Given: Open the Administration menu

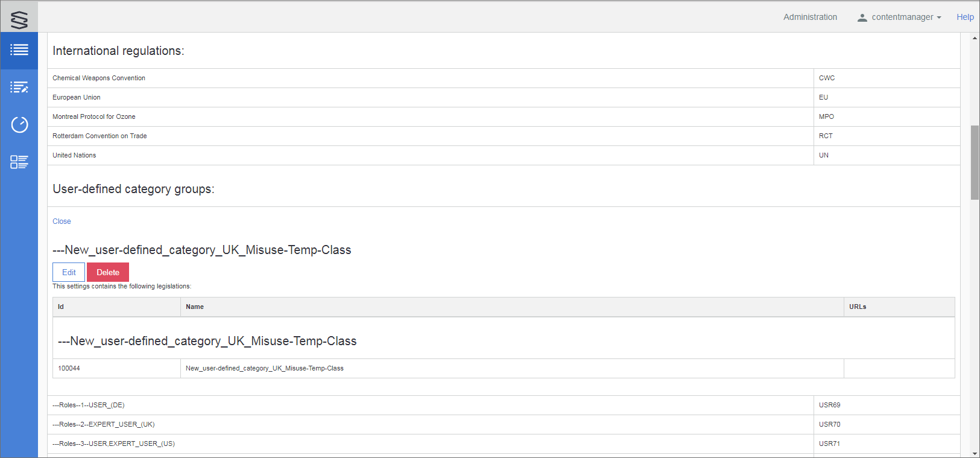Looking at the screenshot, I should point(810,17).
